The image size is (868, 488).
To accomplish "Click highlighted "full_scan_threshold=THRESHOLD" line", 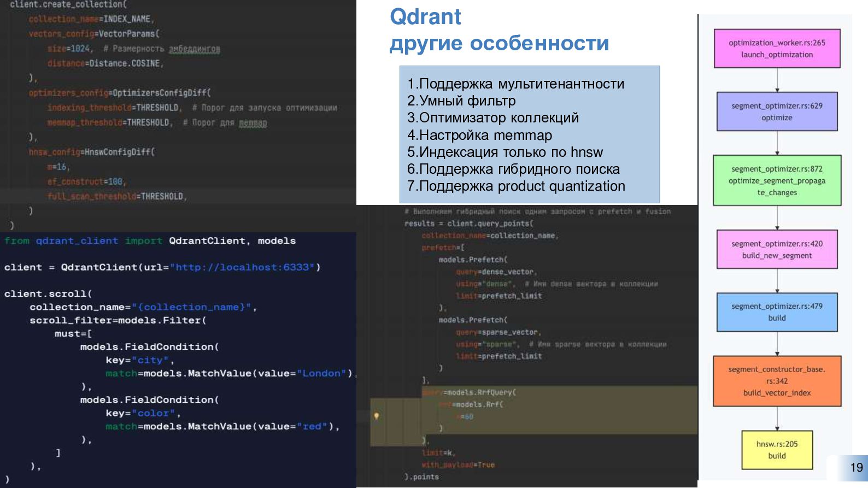I will click(116, 196).
